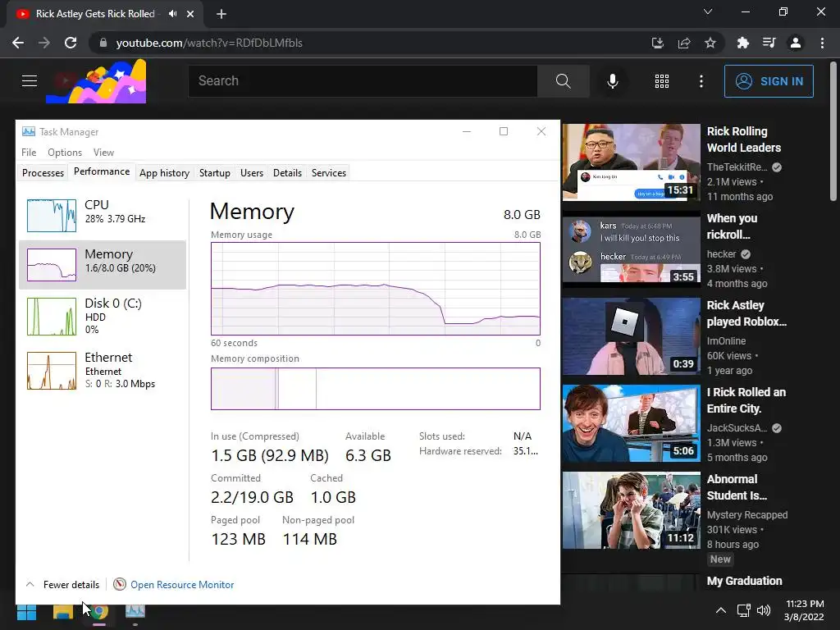Viewport: 840px width, 630px height.
Task: Switch to the Processes tab
Action: [x=43, y=173]
